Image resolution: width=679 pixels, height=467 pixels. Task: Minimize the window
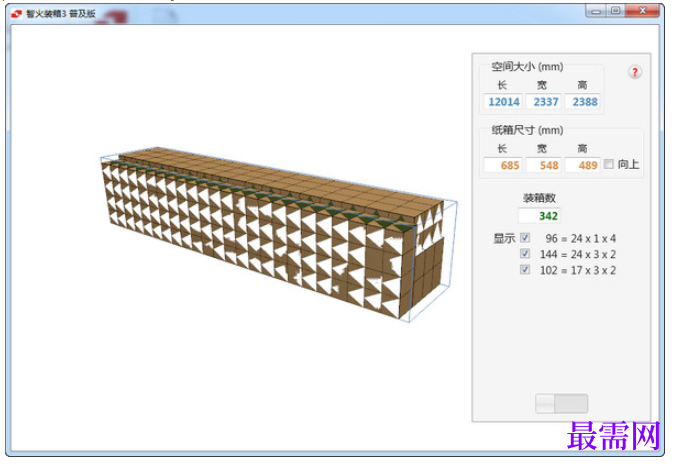(596, 11)
